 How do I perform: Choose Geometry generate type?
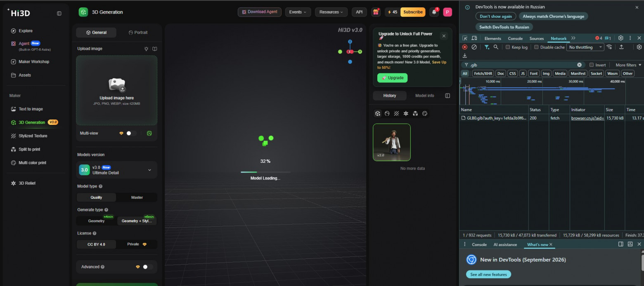97,221
